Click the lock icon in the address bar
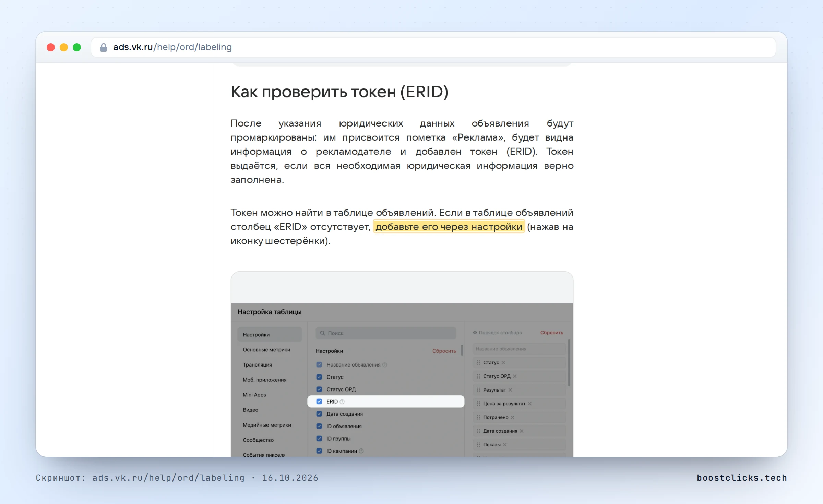This screenshot has width=823, height=504. tap(103, 47)
